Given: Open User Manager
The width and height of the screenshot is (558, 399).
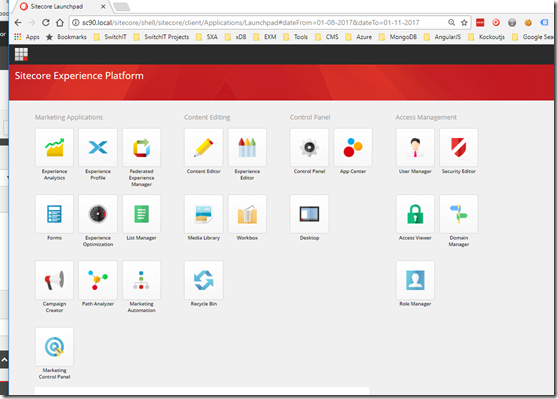Looking at the screenshot, I should pyautogui.click(x=415, y=148).
